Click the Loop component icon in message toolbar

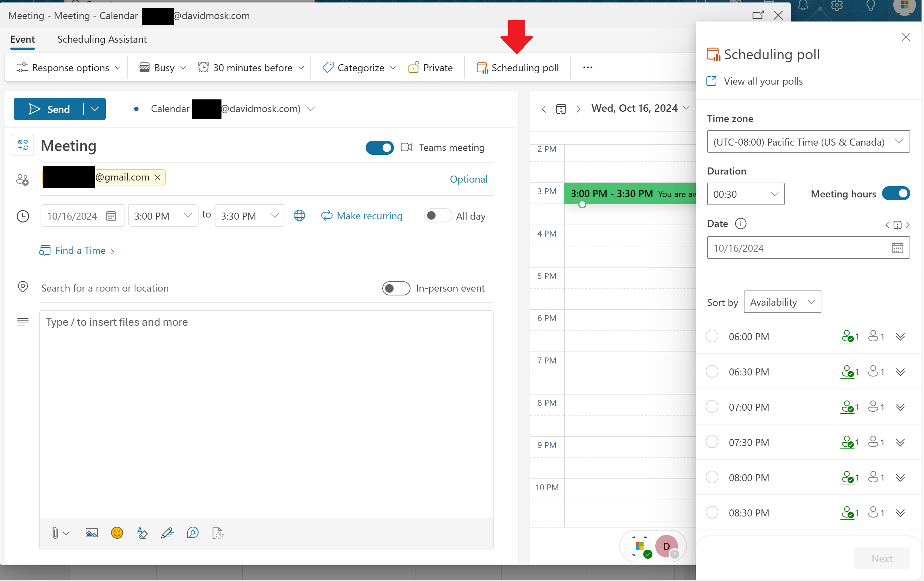pos(193,533)
